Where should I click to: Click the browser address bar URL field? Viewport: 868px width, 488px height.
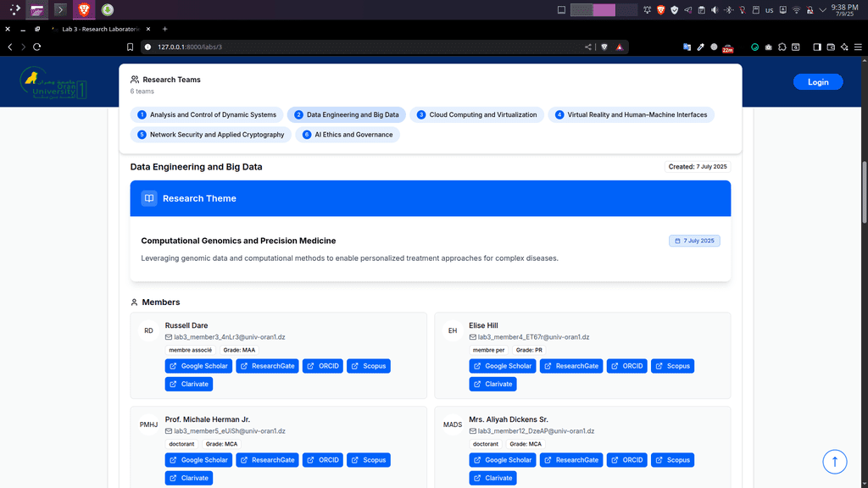pyautogui.click(x=356, y=47)
